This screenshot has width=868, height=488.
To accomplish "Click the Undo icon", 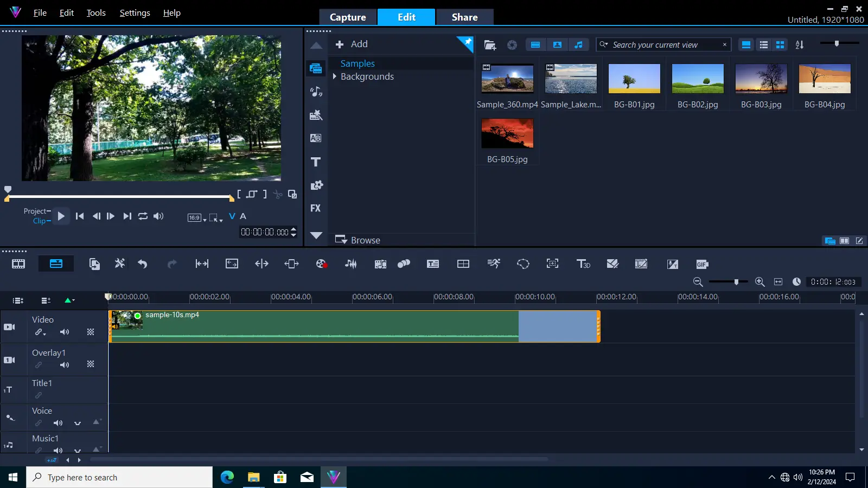I will tap(143, 264).
